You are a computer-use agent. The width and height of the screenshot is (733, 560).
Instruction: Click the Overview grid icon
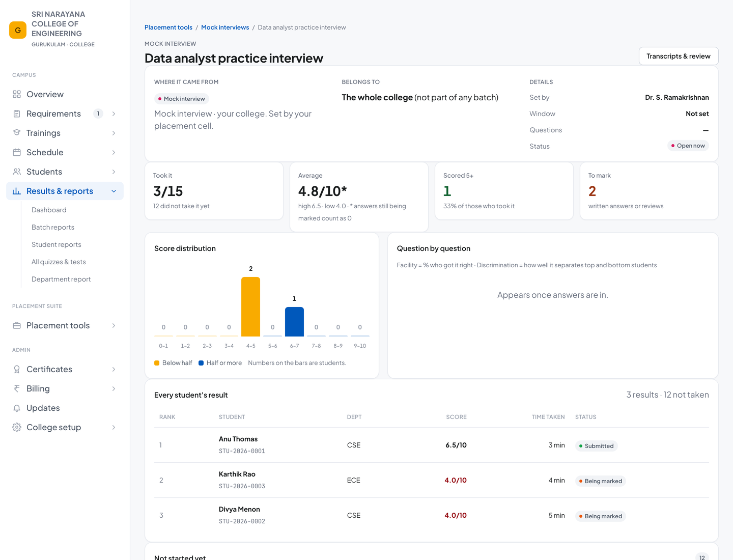click(17, 94)
